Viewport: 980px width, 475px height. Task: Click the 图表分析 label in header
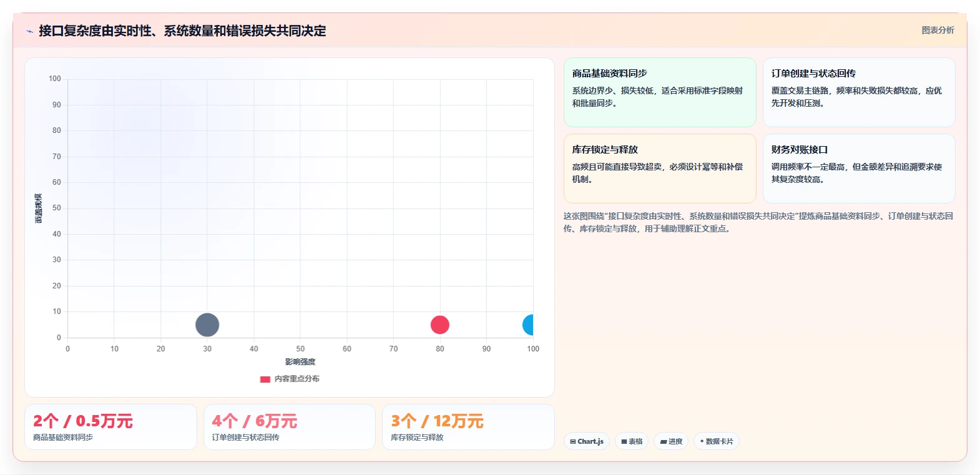point(938,30)
